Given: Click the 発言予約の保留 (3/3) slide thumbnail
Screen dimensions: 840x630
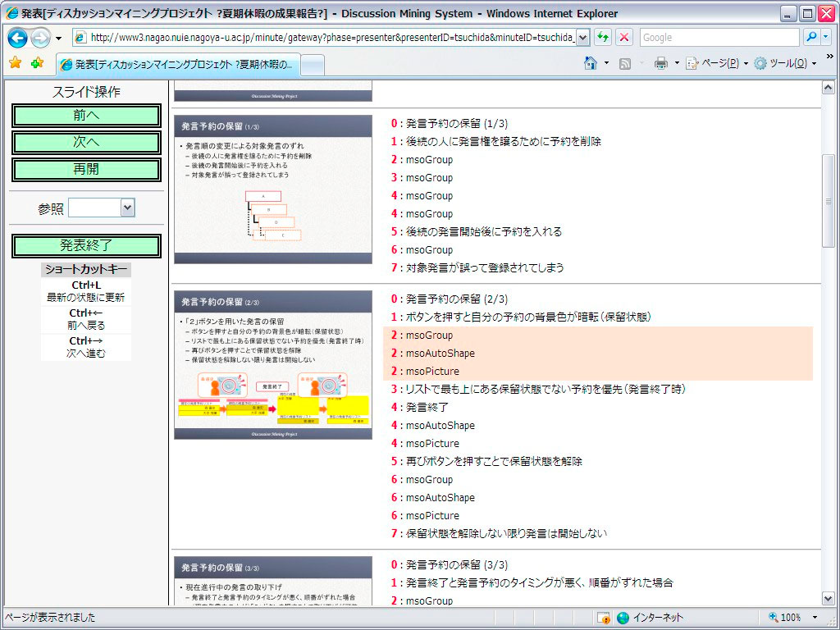Looking at the screenshot, I should point(273,582).
